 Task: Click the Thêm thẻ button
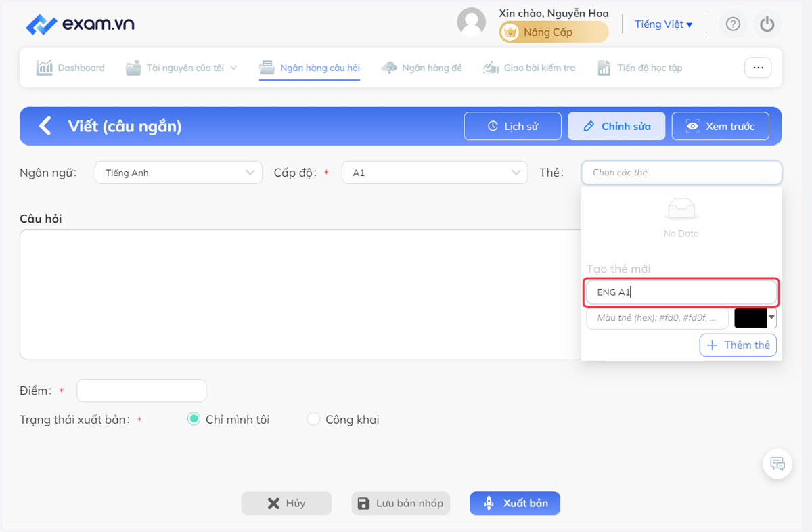738,345
